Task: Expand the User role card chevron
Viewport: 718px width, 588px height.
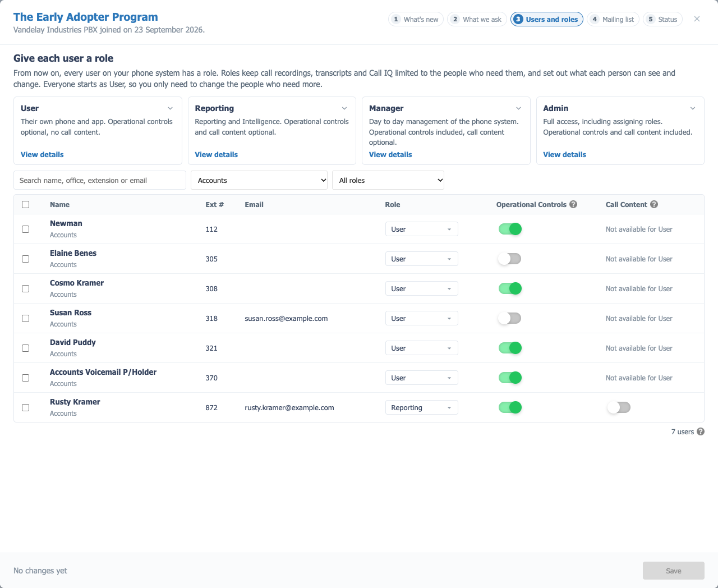Action: [171, 108]
